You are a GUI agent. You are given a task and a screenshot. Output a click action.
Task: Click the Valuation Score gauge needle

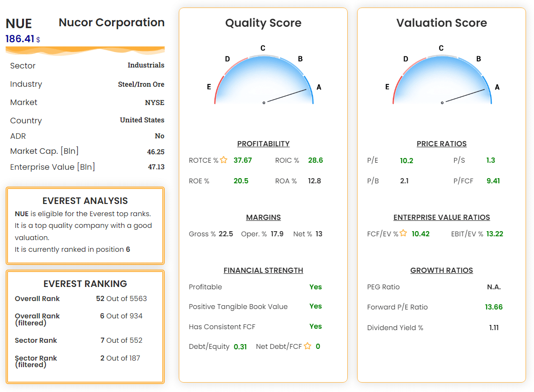click(465, 96)
